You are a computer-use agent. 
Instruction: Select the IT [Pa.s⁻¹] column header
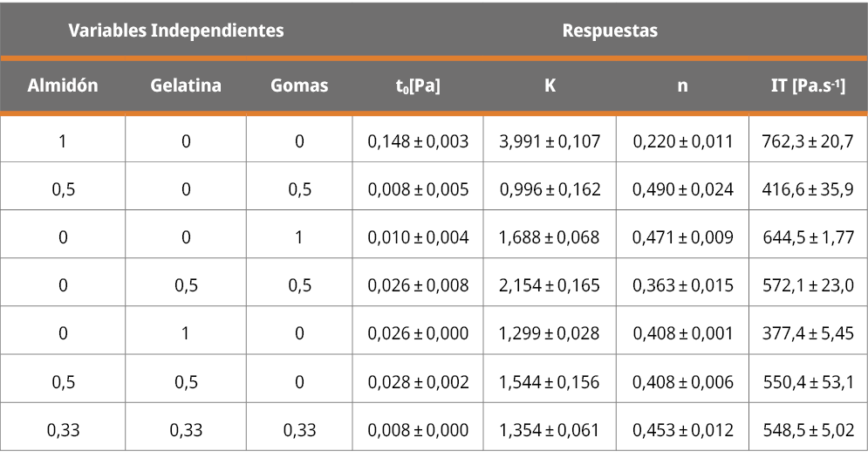point(808,85)
